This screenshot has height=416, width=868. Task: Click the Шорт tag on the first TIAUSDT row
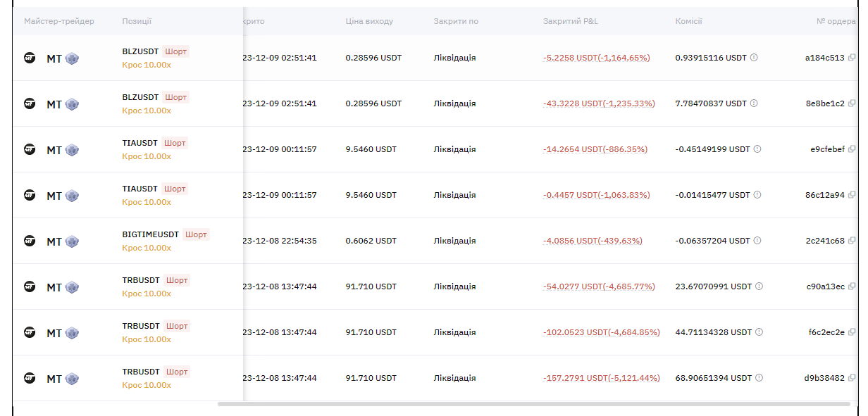click(175, 143)
